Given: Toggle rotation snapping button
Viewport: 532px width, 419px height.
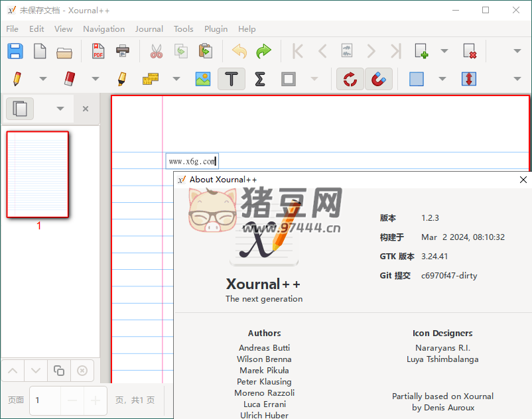Looking at the screenshot, I should click(x=350, y=79).
